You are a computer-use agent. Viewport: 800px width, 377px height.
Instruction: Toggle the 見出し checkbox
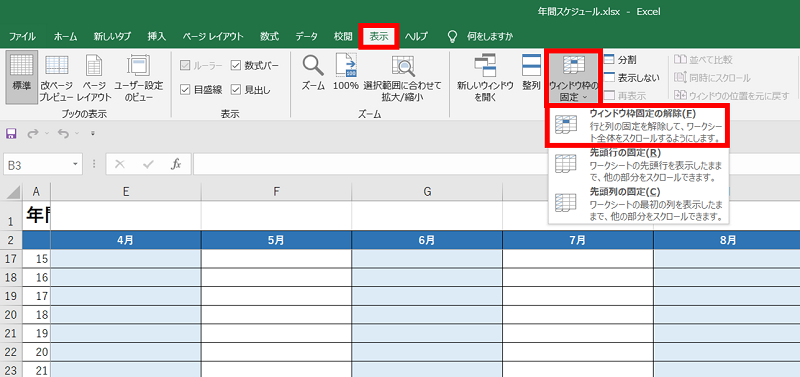click(235, 90)
